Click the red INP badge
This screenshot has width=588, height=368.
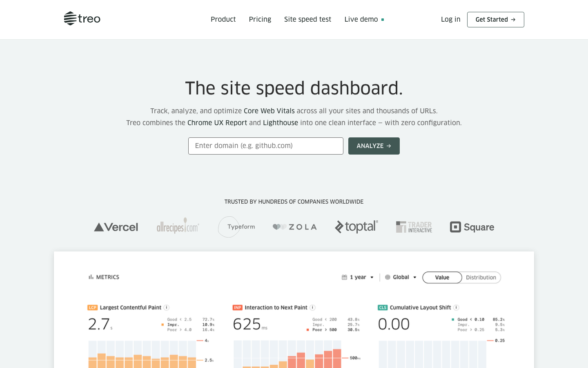[x=238, y=307]
